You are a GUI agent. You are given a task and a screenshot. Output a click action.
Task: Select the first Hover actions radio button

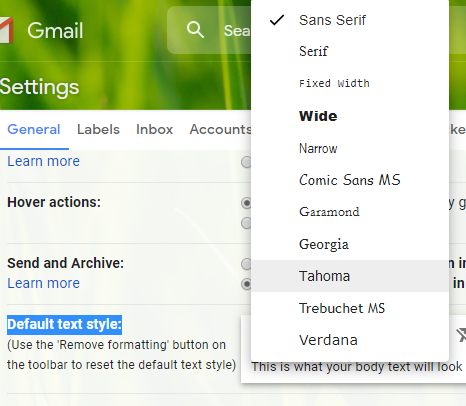pyautogui.click(x=246, y=203)
